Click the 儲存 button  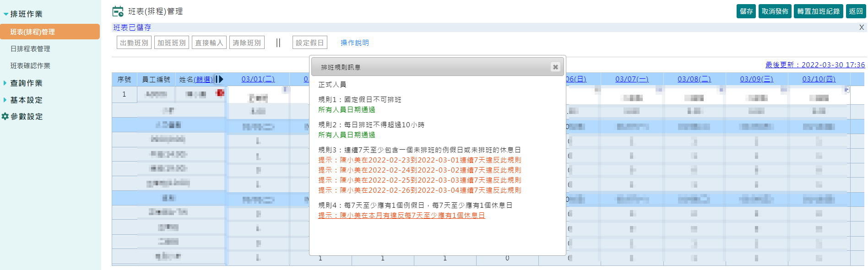746,11
